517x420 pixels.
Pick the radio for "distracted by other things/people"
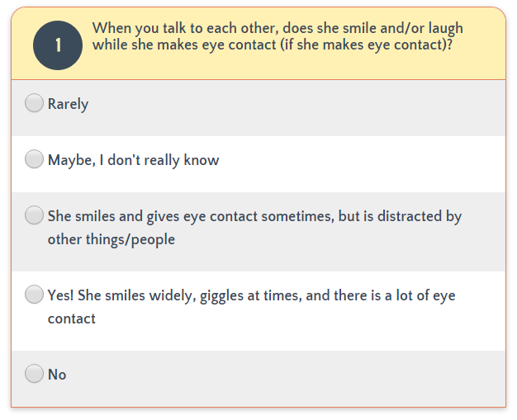click(x=34, y=215)
